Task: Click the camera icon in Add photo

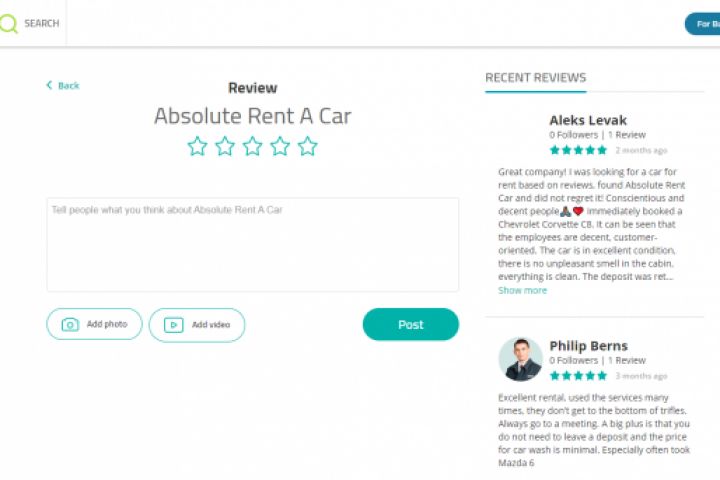Action: 70,324
